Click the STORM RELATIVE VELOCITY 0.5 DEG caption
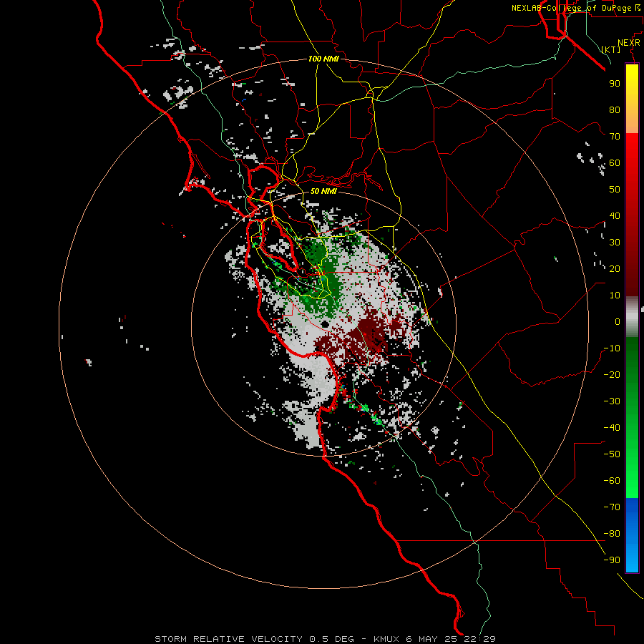 [x=254, y=639]
